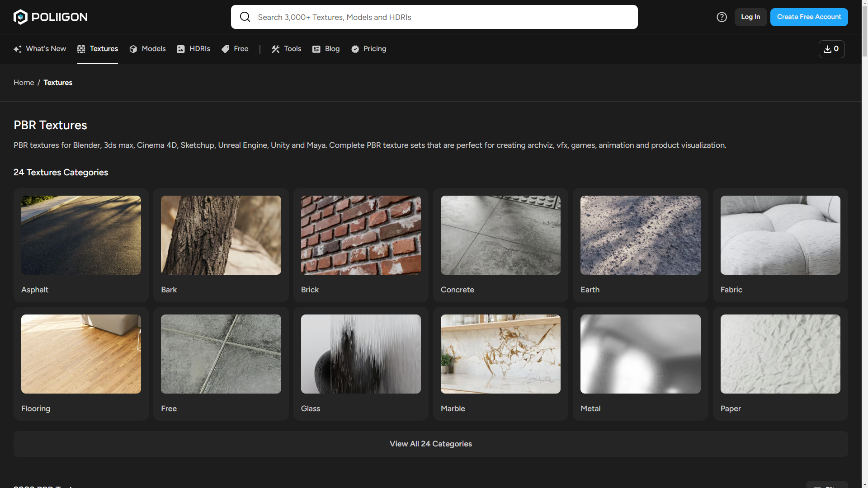Viewport: 868px width, 488px height.
Task: Click the Tools wrench icon
Action: [x=276, y=49]
